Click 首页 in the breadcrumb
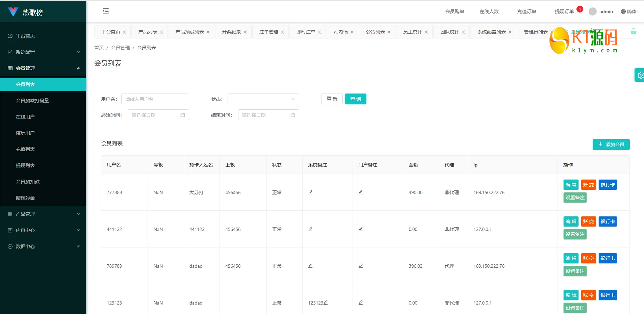Screen dimensions: 644x314 (99, 48)
